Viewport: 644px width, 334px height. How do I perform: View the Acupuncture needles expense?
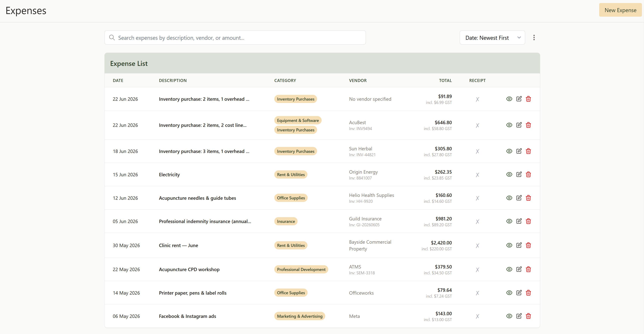click(x=509, y=198)
